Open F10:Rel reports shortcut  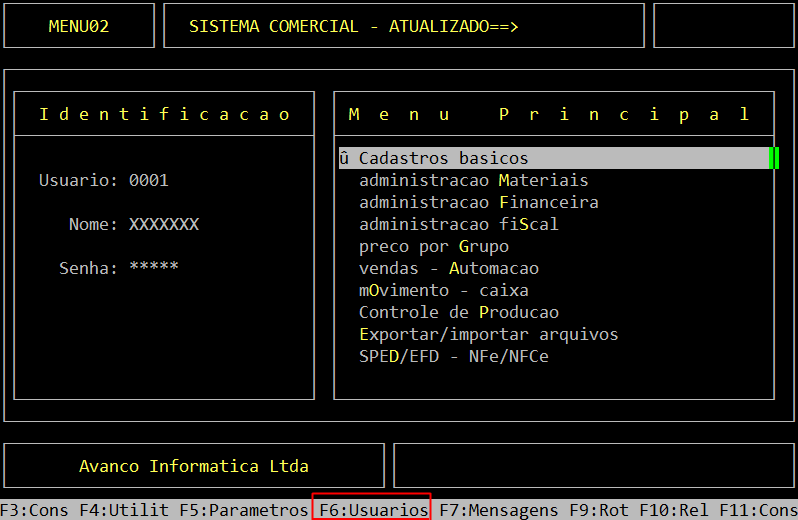(x=674, y=510)
